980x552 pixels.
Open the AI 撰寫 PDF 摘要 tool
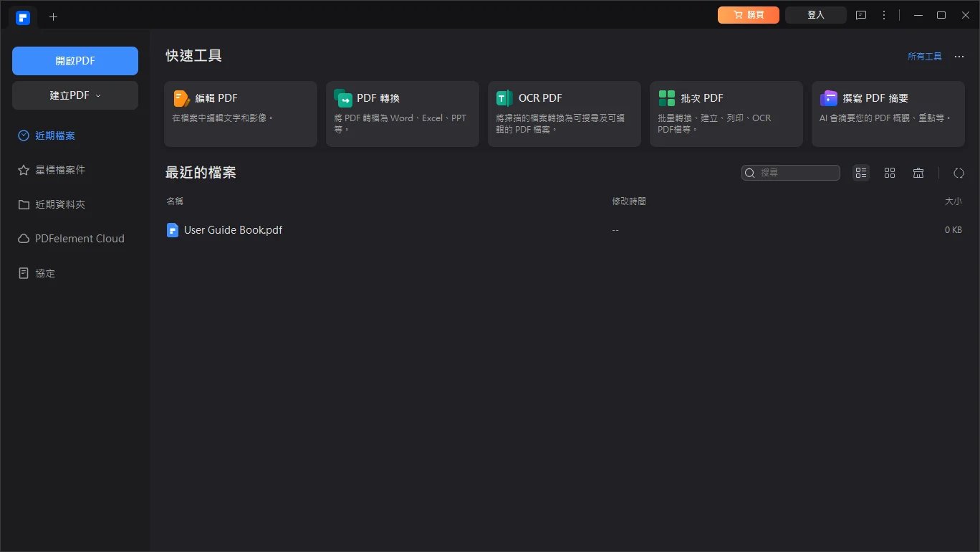[x=888, y=113]
